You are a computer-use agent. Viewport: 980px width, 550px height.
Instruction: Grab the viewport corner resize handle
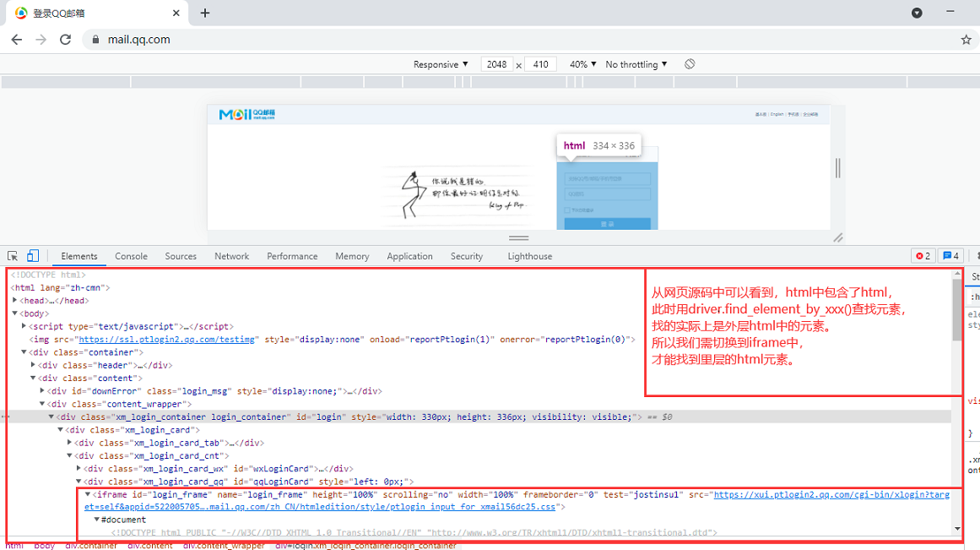click(838, 237)
